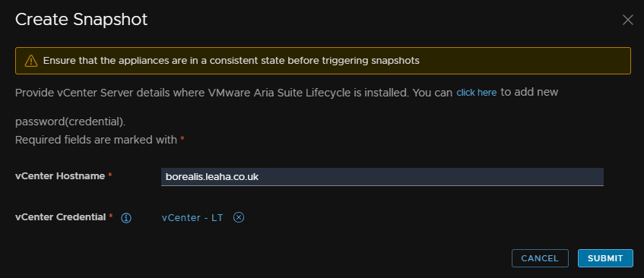Click the "password(credential)." text line
The width and height of the screenshot is (644, 278).
(x=70, y=122)
